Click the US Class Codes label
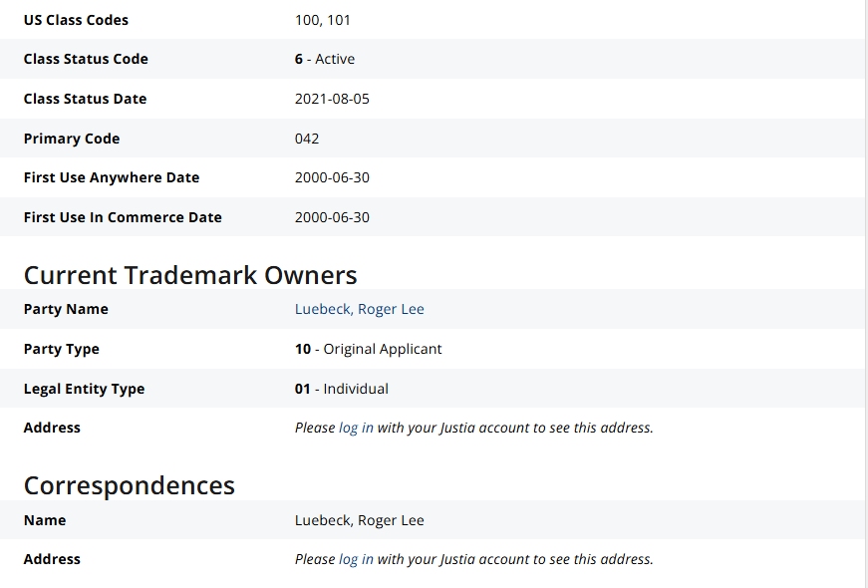Image resolution: width=868 pixels, height=588 pixels. click(x=76, y=20)
